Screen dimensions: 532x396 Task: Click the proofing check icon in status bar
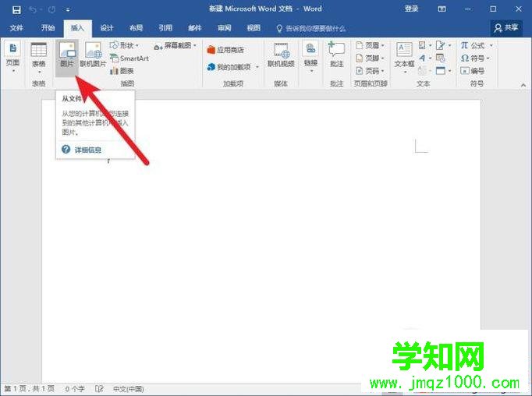[99, 388]
